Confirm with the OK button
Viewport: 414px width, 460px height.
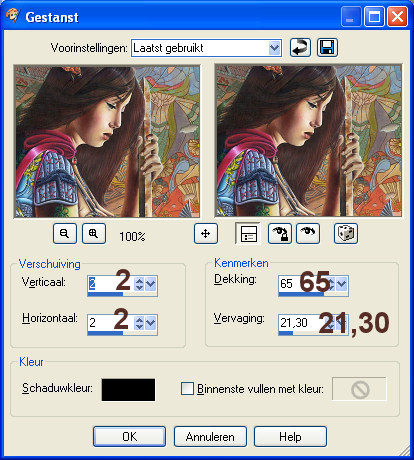(x=129, y=437)
